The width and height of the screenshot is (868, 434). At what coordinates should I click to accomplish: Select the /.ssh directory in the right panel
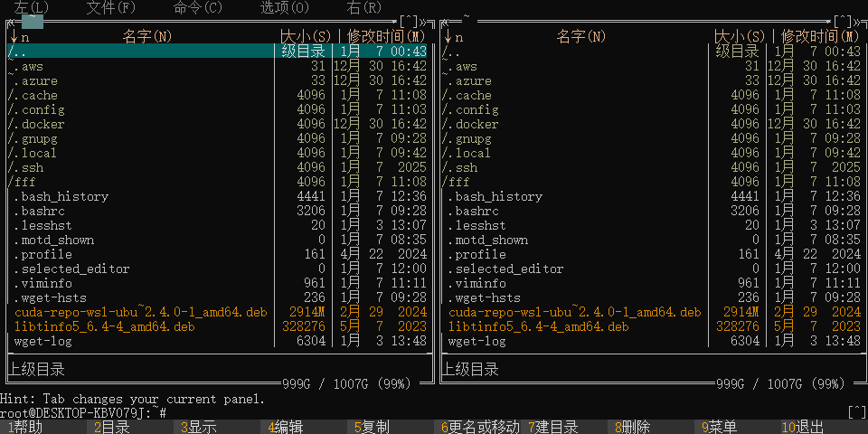point(461,167)
